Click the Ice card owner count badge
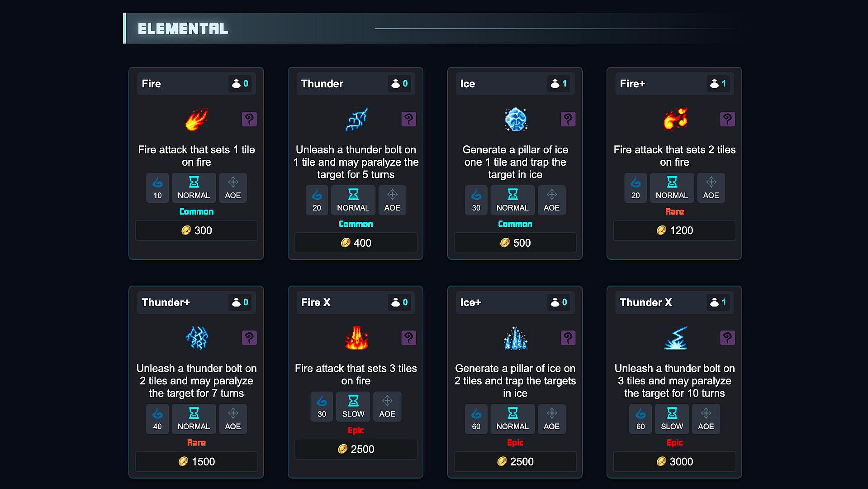Screen dimensions: 868x489 point(558,84)
